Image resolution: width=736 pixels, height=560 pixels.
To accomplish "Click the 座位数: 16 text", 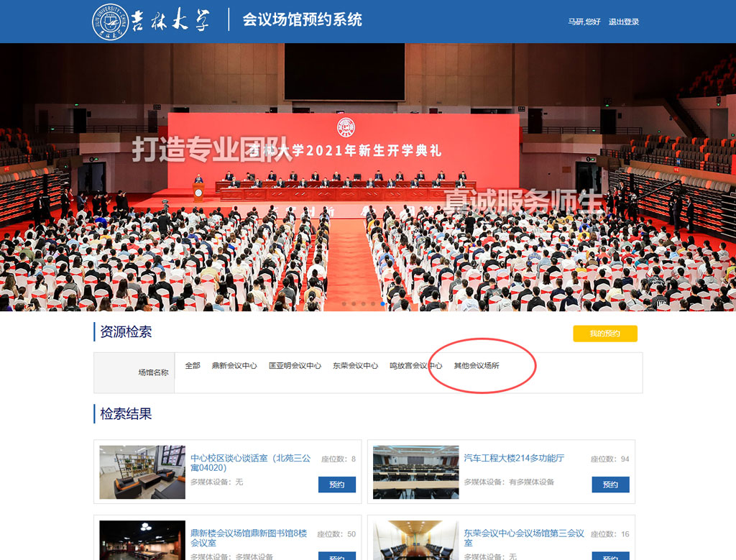I will (610, 533).
